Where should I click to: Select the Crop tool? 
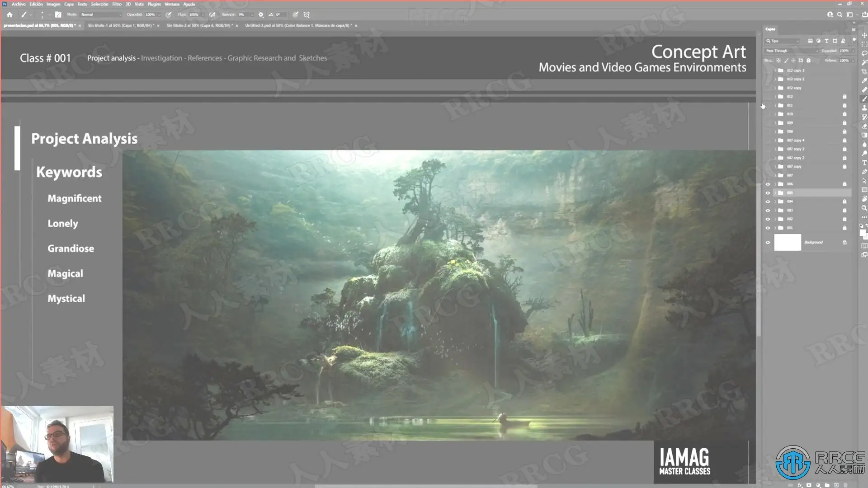point(864,71)
